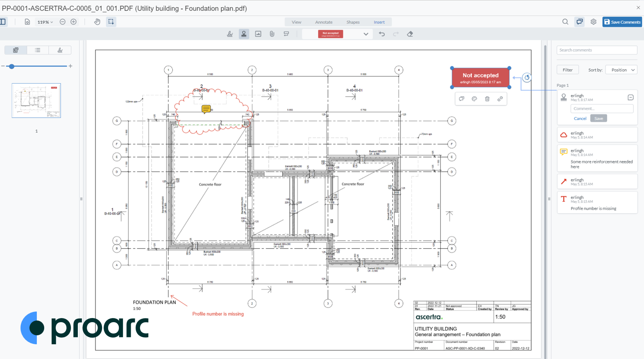The width and height of the screenshot is (644, 359).
Task: Delete the stamp using the trash icon
Action: (487, 99)
